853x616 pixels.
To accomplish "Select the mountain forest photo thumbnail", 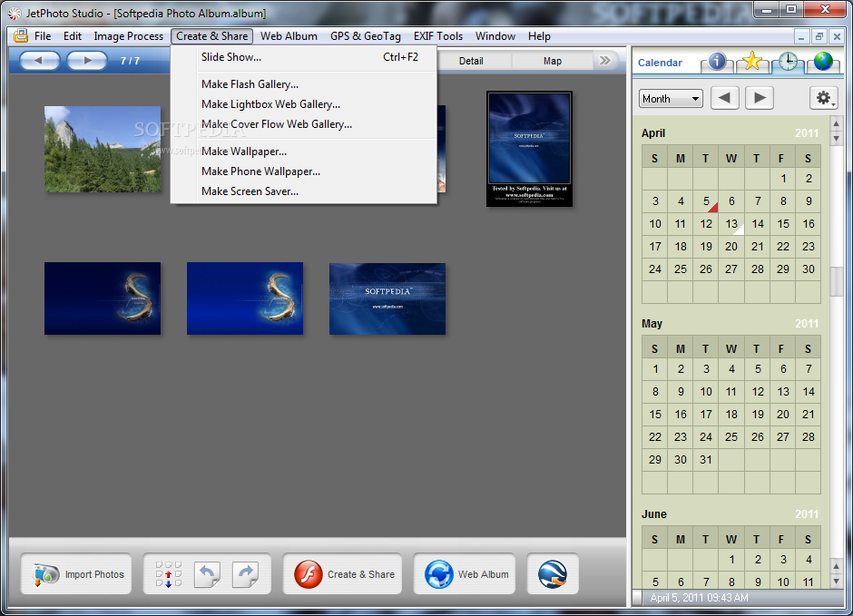I will pos(103,149).
